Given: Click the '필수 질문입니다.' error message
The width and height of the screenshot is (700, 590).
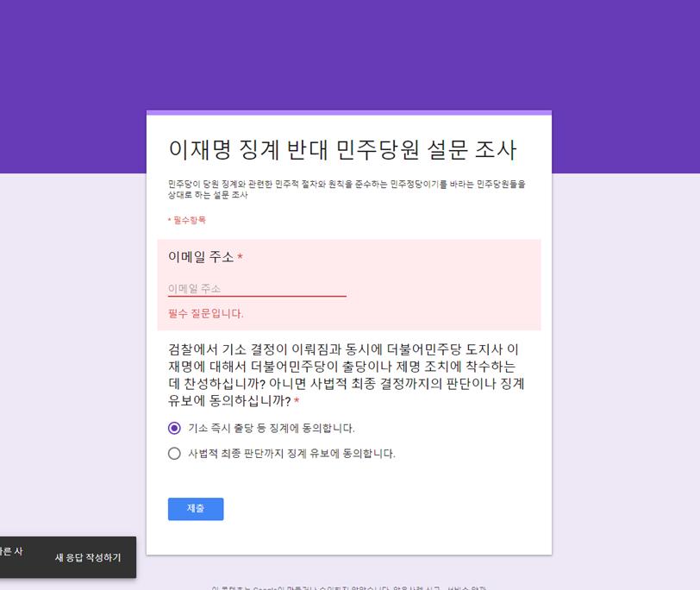Looking at the screenshot, I should click(x=205, y=313).
